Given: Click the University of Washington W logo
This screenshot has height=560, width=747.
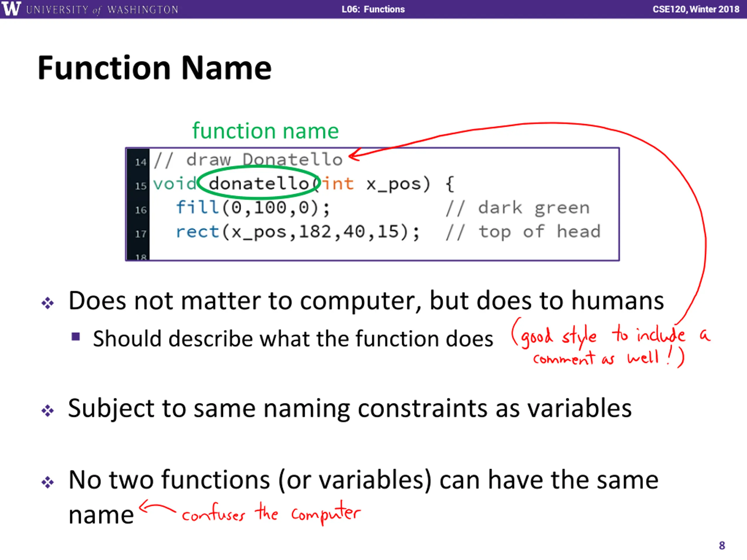Looking at the screenshot, I should point(11,9).
